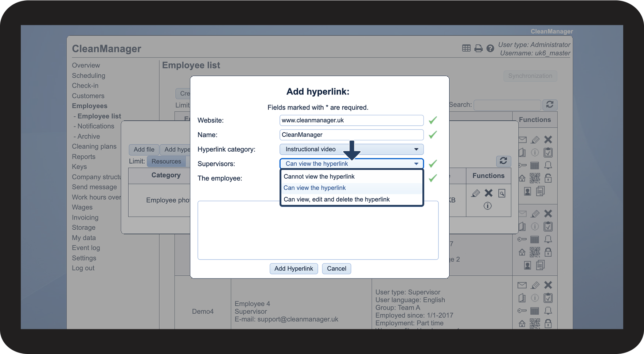This screenshot has height=354, width=644.
Task: Open Invoicing in the sidebar
Action: (85, 218)
